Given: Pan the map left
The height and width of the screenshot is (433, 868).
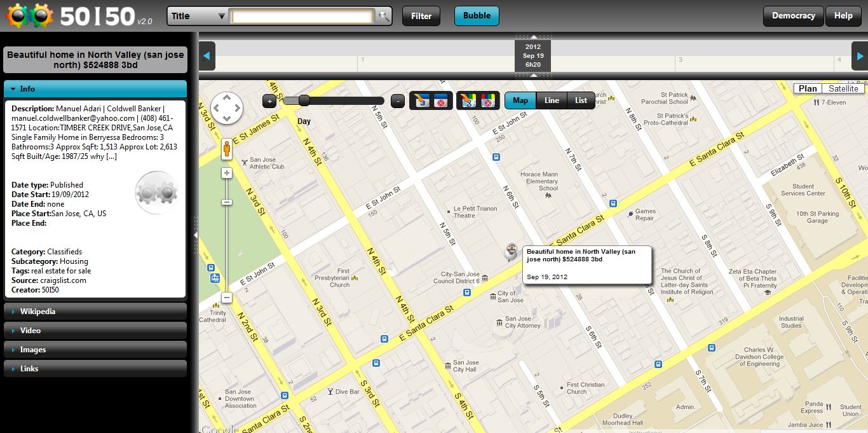Looking at the screenshot, I should [x=217, y=108].
